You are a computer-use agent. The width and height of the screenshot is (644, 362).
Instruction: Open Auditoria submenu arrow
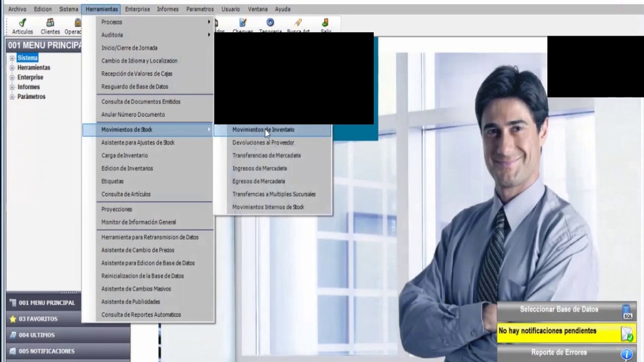[x=209, y=35]
